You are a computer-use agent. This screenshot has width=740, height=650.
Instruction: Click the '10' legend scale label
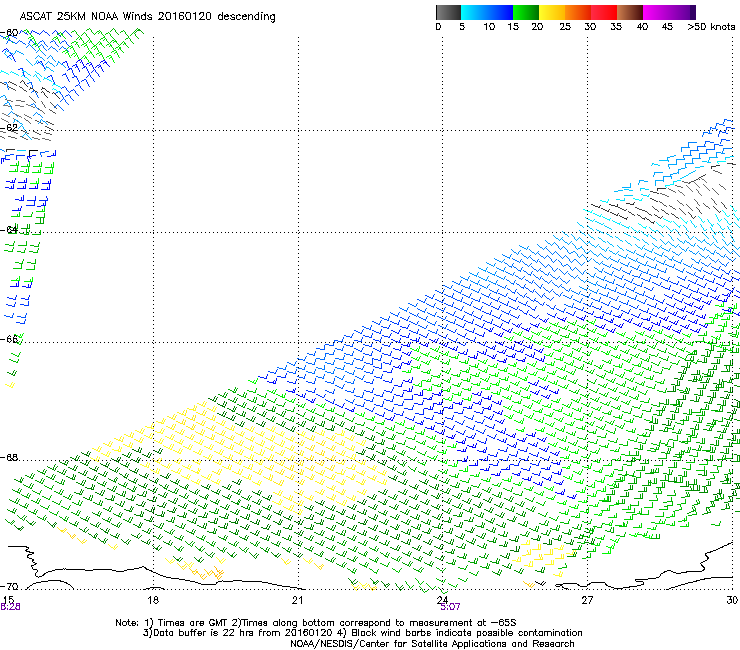[x=489, y=27]
